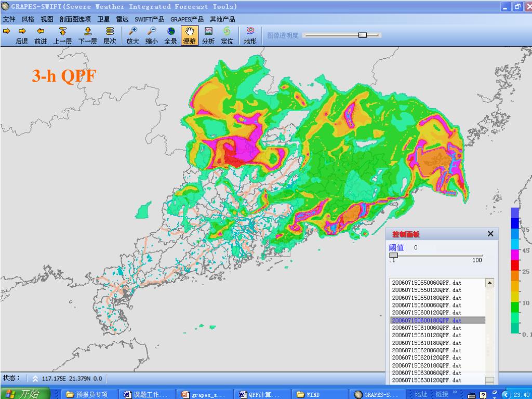Switch to QPF计算 Word document in taskbar
This screenshot has width=532, height=399.
coord(263,394)
